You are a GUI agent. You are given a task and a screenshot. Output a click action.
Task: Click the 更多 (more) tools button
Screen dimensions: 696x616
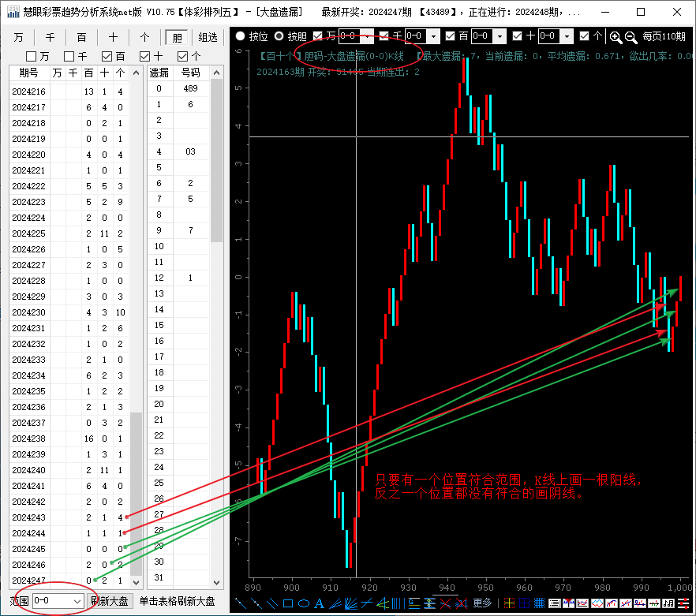tap(483, 603)
